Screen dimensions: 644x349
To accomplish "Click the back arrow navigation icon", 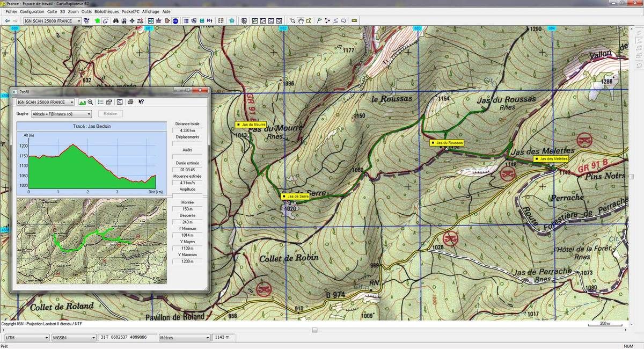I will [7, 21].
